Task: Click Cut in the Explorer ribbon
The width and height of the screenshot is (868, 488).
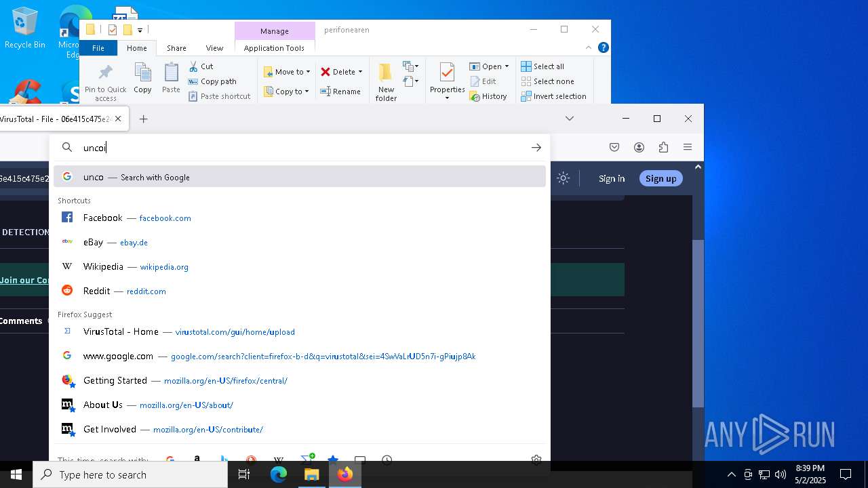Action: [201, 66]
